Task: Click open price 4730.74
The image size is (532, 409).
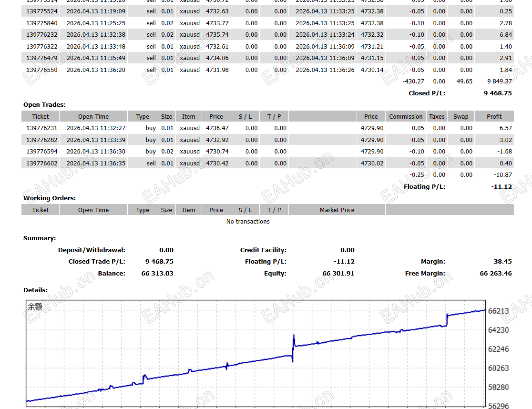Action: pyautogui.click(x=217, y=152)
